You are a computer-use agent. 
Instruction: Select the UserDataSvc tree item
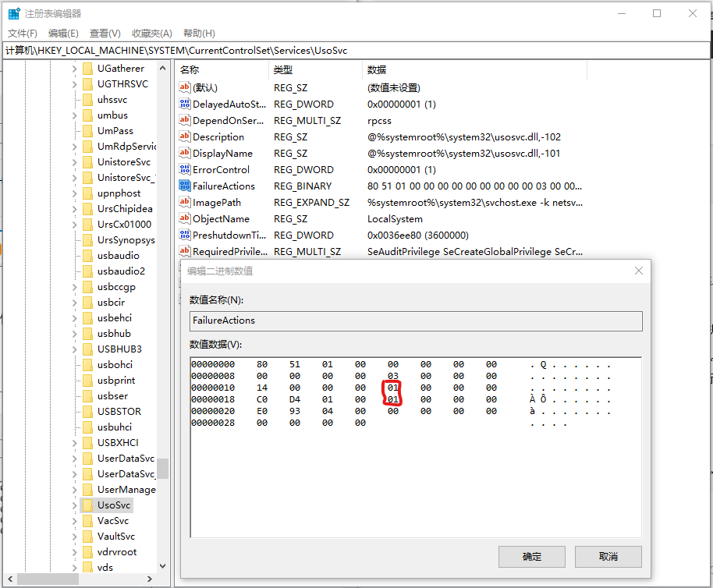(126, 459)
